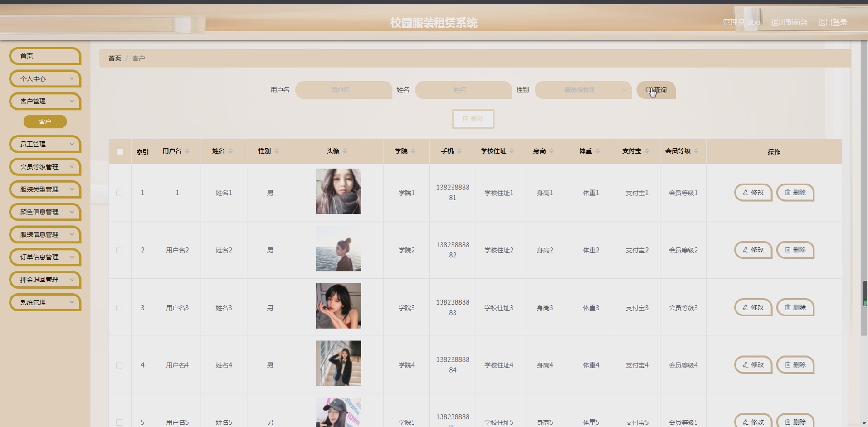Open the 首页 sidebar item
The image size is (868, 427).
tap(45, 56)
